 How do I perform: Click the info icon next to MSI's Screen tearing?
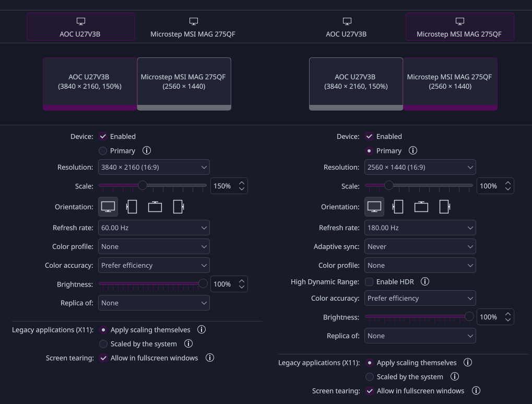click(476, 390)
